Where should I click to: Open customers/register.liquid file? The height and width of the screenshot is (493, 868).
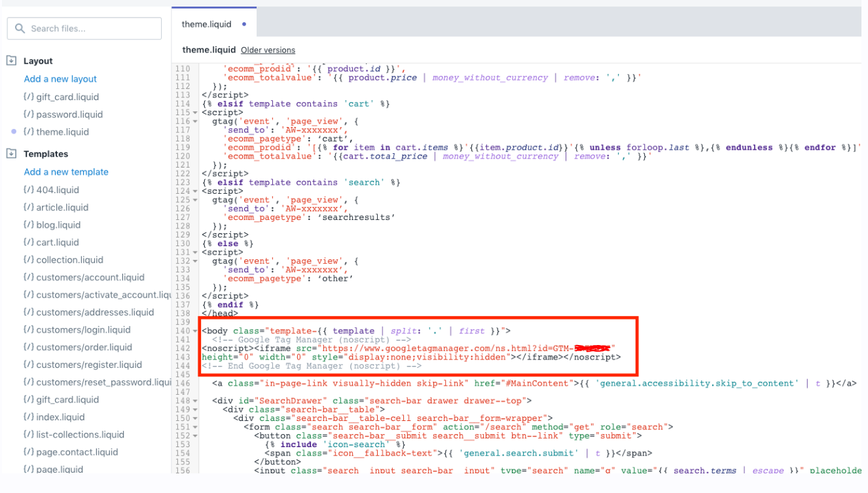click(x=89, y=365)
